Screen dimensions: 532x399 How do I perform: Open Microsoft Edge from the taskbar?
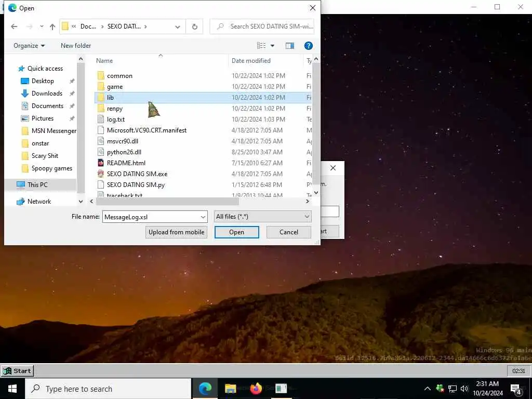(205, 389)
